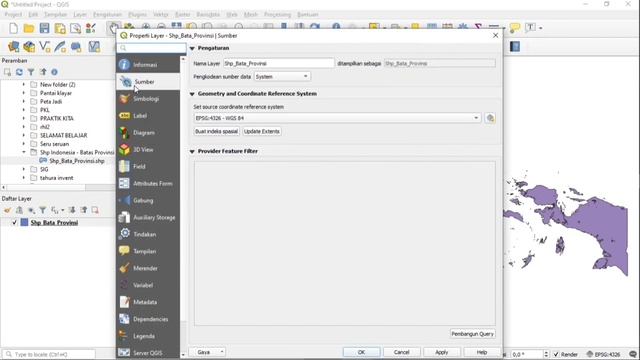The height and width of the screenshot is (360, 640).
Task: Open the Diagram tab
Action: pos(148,133)
